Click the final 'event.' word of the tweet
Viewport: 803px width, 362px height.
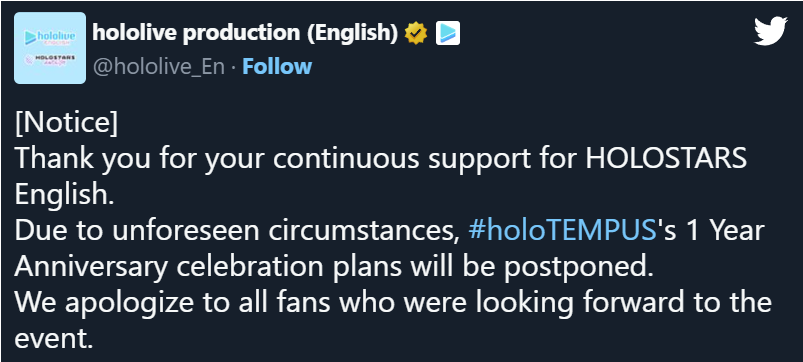point(54,338)
